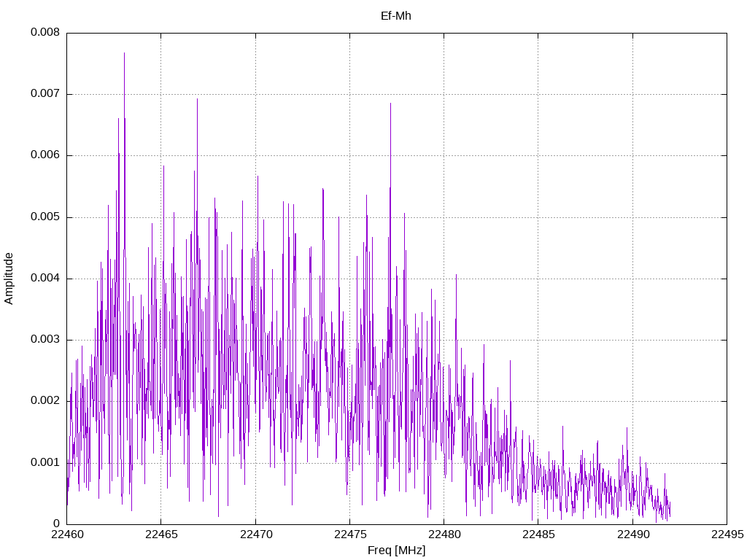Click x-axis tick label 22480
The height and width of the screenshot is (560, 747).
tap(444, 534)
